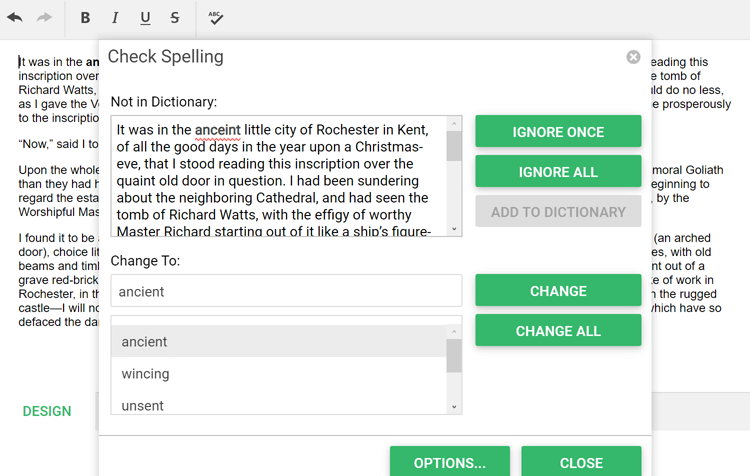Click the spell check toolbar icon
Image resolution: width=750 pixels, height=476 pixels.
tap(215, 18)
